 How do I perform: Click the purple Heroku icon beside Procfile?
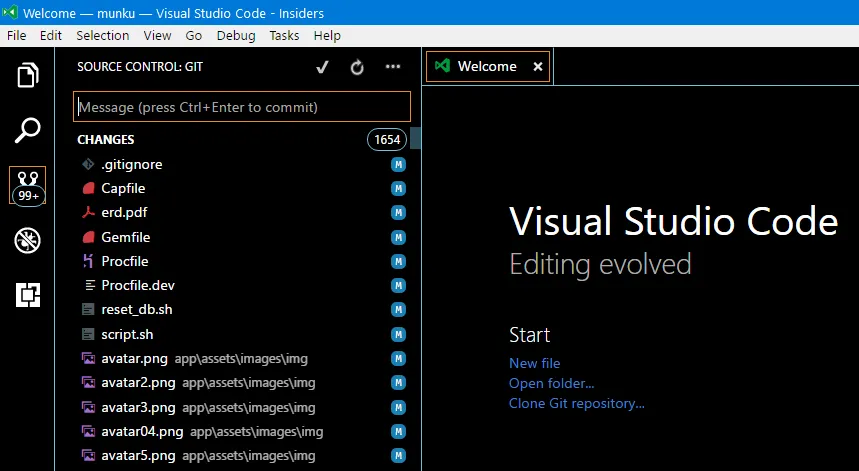(88, 261)
